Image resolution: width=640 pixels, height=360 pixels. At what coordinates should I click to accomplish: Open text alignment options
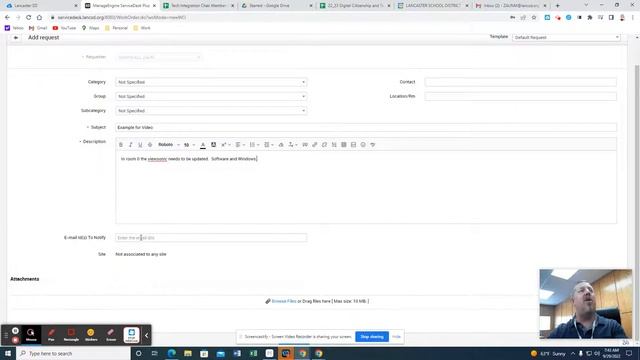pyautogui.click(x=240, y=145)
